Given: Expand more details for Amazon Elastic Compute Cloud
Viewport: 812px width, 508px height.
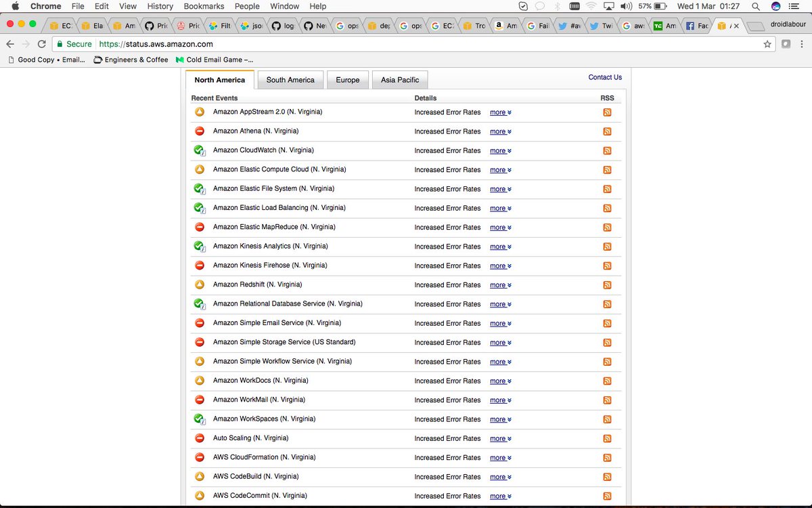Looking at the screenshot, I should click(500, 170).
